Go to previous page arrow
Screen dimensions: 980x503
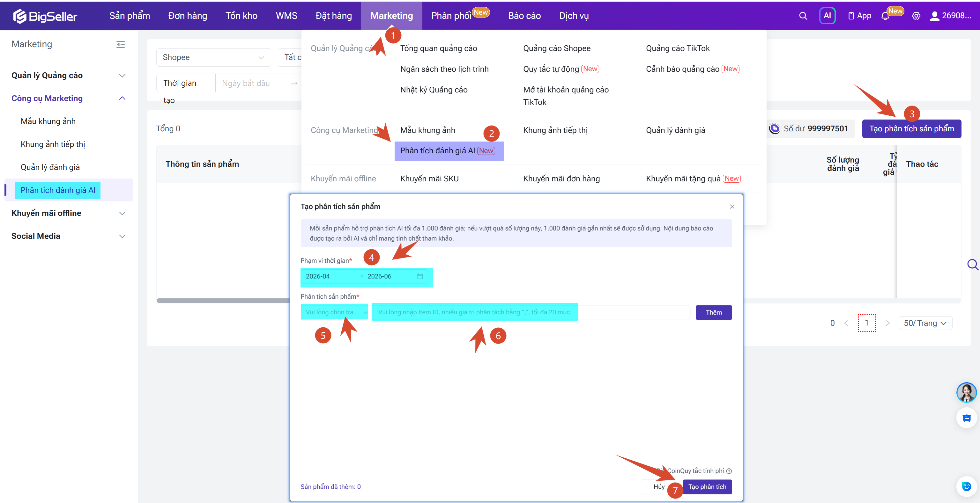pos(846,323)
